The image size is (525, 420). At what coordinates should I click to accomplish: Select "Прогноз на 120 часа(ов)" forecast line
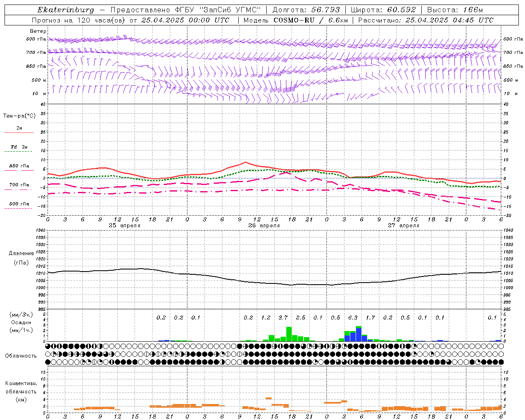80,20
